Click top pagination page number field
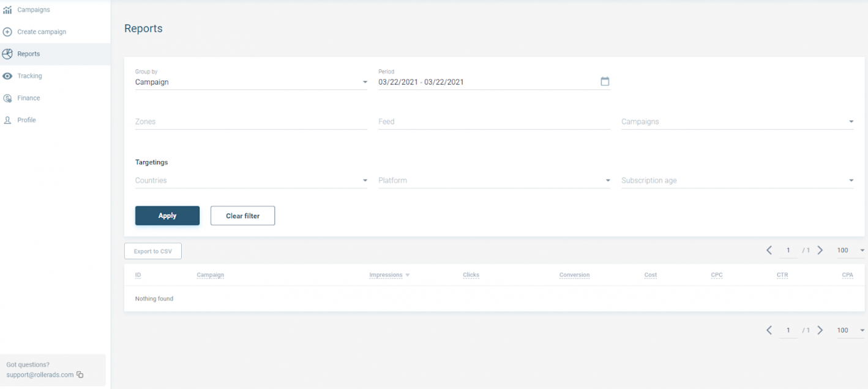868x389 pixels. [x=788, y=250]
